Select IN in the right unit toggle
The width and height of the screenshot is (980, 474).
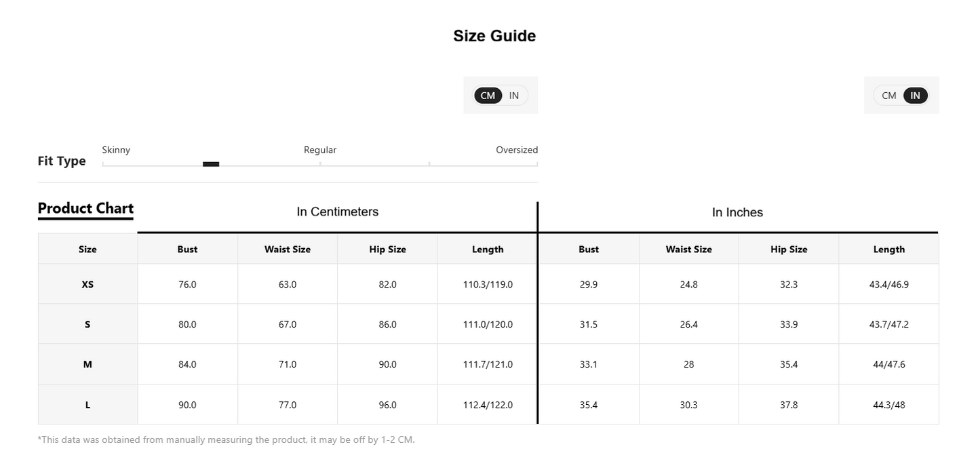click(916, 96)
